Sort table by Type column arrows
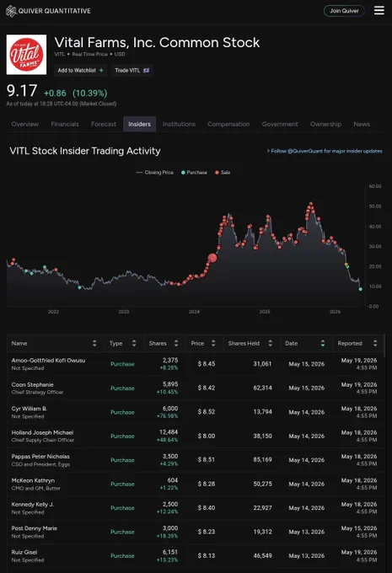This screenshot has height=573, width=392. coord(134,343)
